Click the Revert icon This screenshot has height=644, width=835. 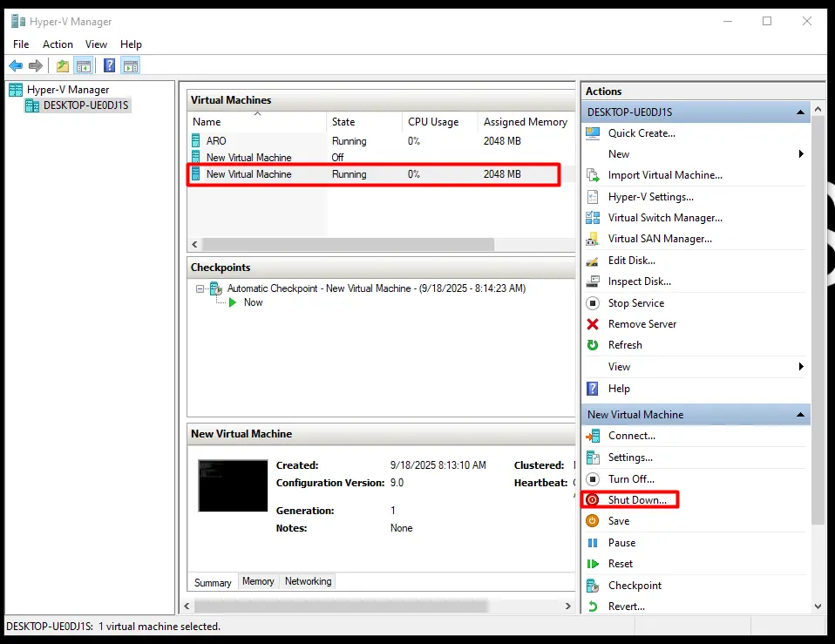(593, 607)
